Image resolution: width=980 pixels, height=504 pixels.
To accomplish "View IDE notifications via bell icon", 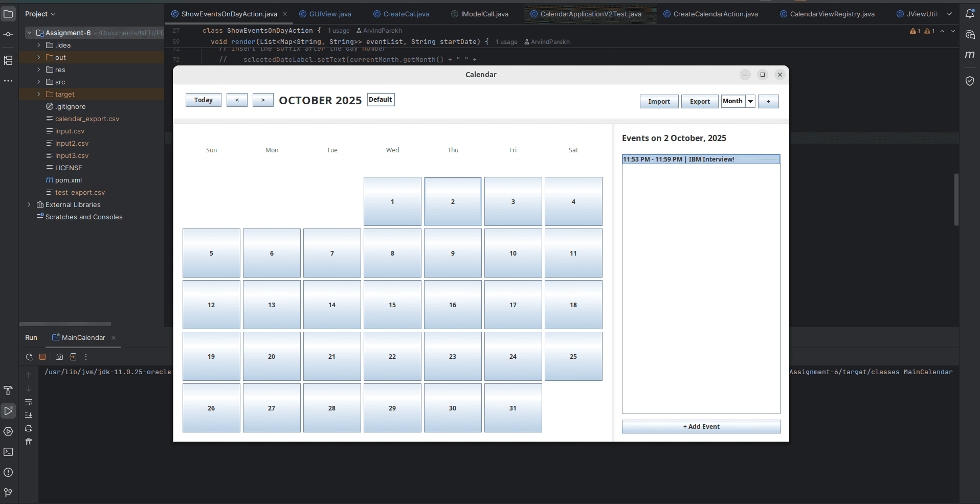I will tap(969, 14).
